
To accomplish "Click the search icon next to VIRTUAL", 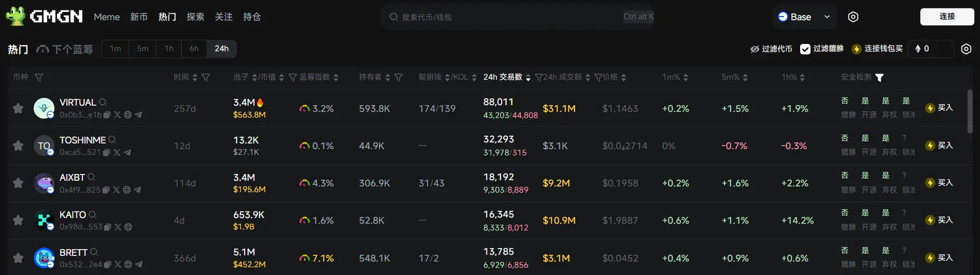I will 103,102.
